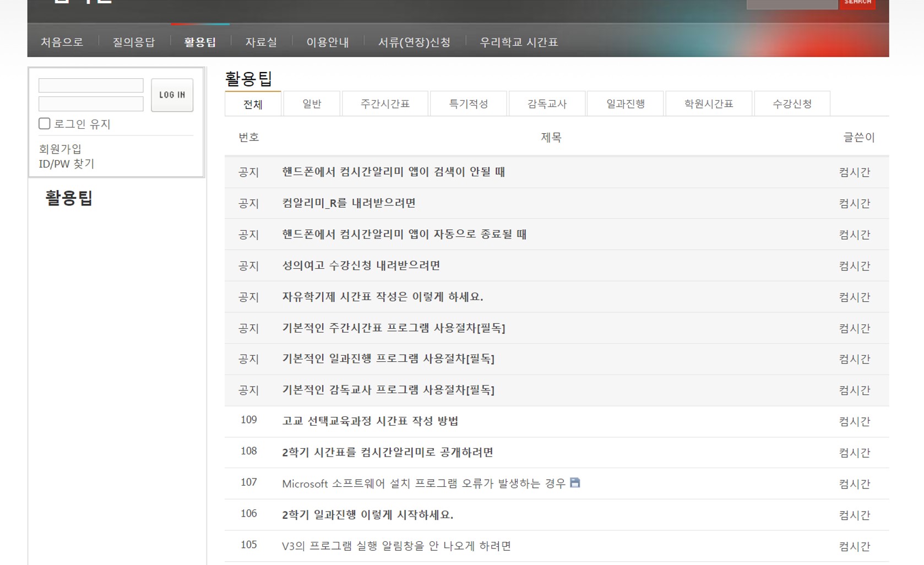Open the 활용팁 sidebar heading link

coord(69,198)
